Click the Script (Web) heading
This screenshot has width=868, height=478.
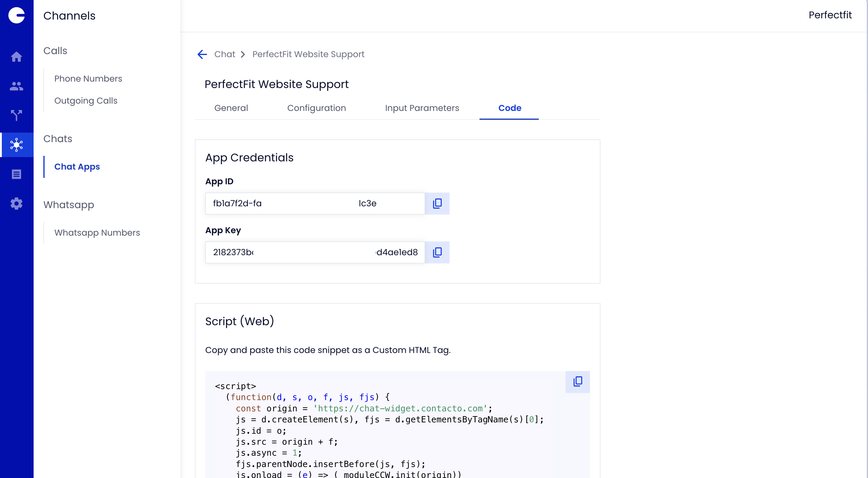pyautogui.click(x=239, y=321)
